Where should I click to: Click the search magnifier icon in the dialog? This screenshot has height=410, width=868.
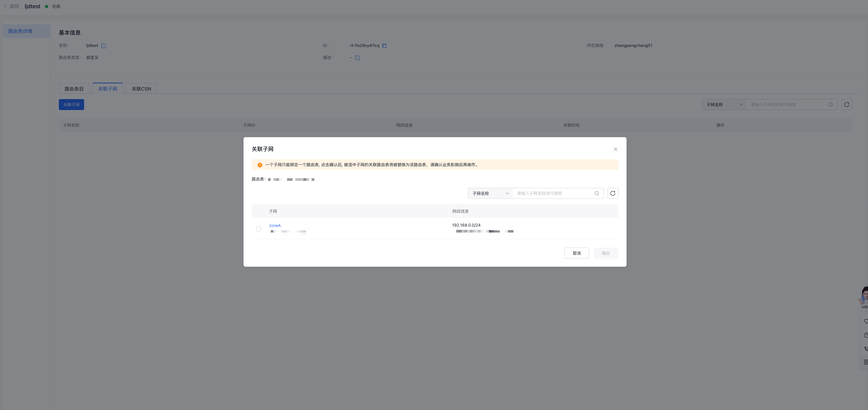(596, 193)
